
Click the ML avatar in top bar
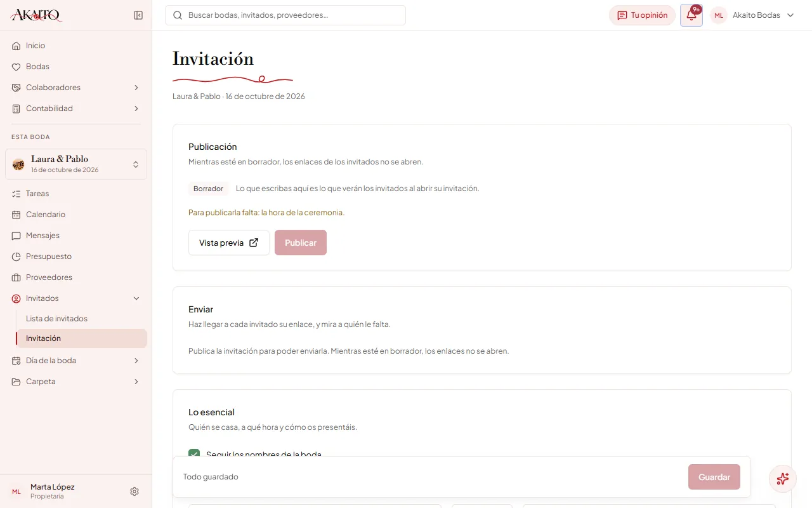point(719,15)
